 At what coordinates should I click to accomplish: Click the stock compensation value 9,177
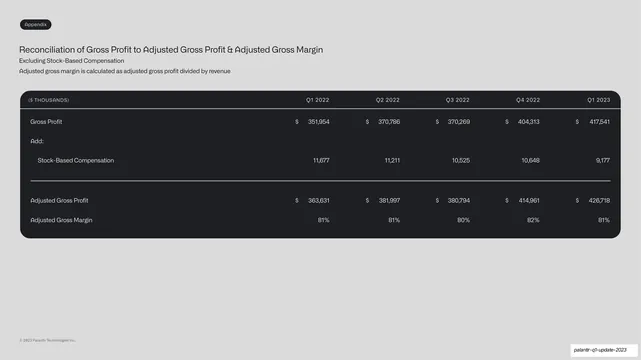point(603,161)
